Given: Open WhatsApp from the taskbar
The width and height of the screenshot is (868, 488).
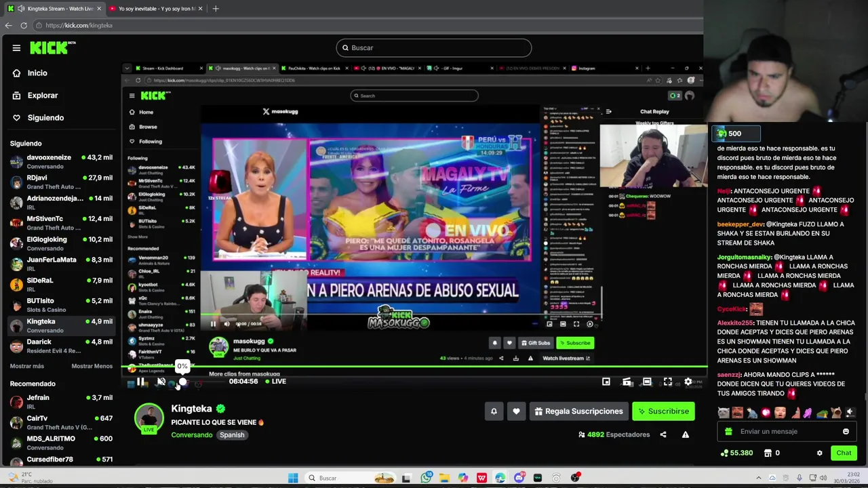Looking at the screenshot, I should 426,478.
